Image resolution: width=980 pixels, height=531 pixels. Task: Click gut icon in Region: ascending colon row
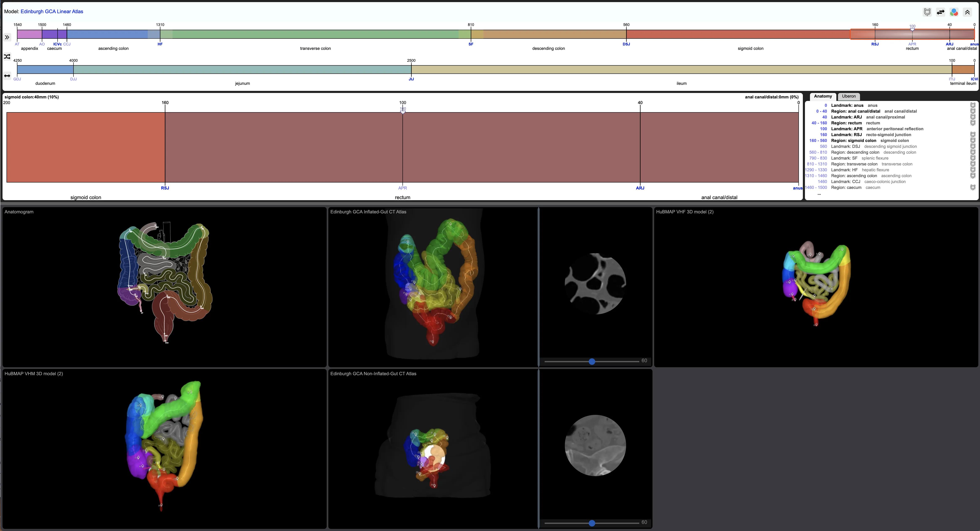tap(973, 176)
